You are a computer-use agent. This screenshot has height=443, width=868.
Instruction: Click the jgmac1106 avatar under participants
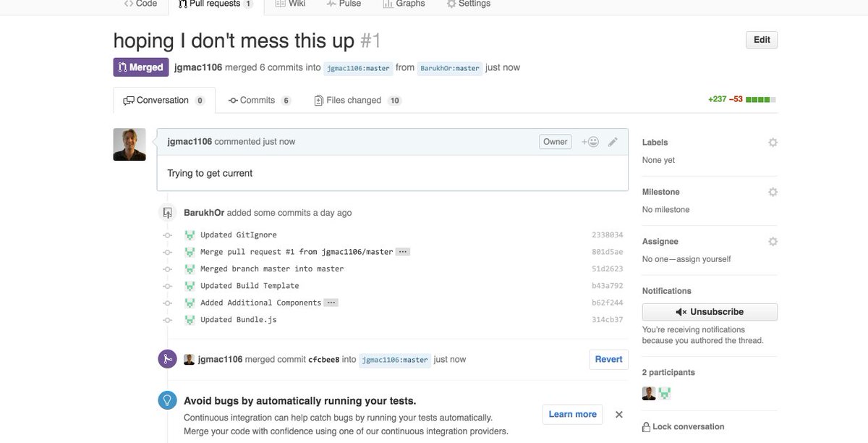tap(649, 393)
